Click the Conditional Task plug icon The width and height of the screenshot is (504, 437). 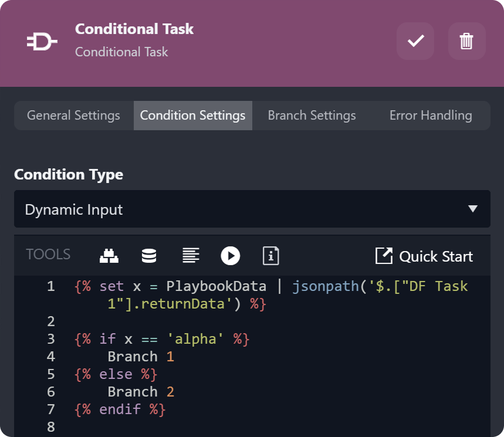point(42,41)
